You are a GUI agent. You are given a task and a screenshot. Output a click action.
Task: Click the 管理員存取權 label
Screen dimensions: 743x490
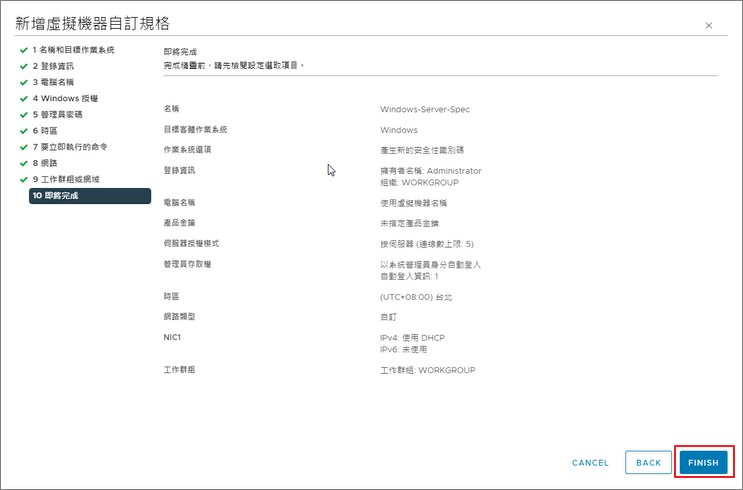click(x=187, y=264)
